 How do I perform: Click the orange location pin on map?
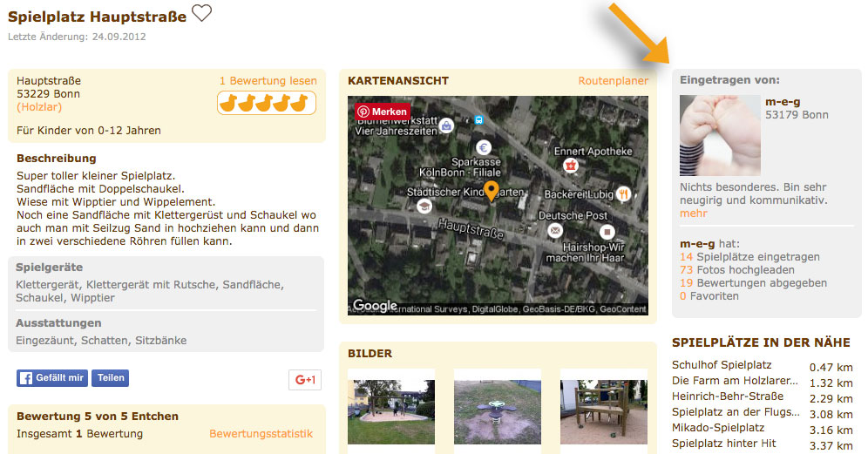pyautogui.click(x=491, y=191)
